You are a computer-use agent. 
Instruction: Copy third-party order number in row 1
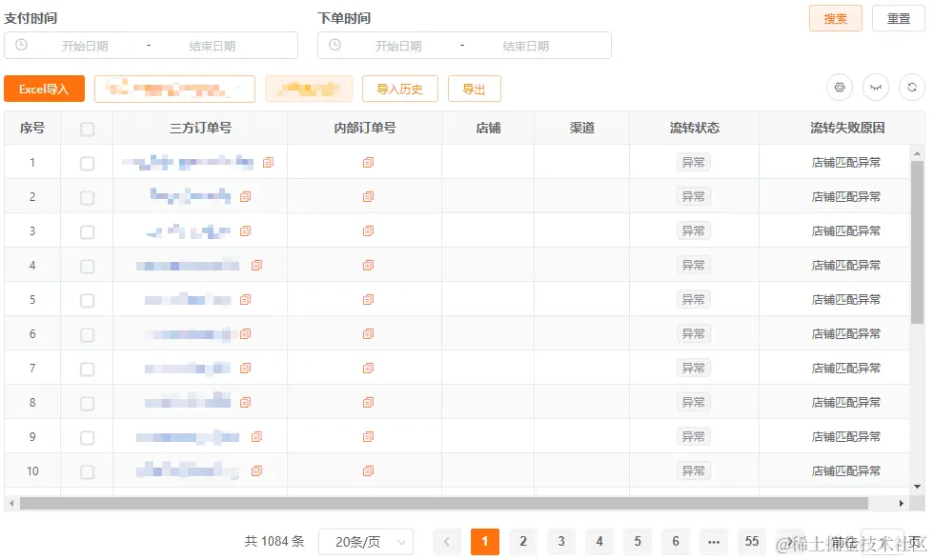(x=269, y=162)
